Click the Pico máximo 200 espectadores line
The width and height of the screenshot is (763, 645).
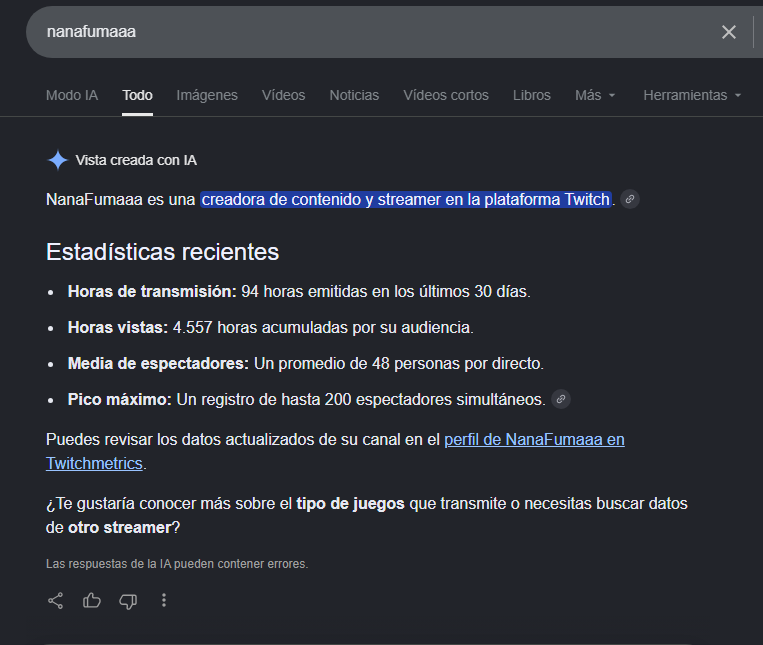pos(307,399)
